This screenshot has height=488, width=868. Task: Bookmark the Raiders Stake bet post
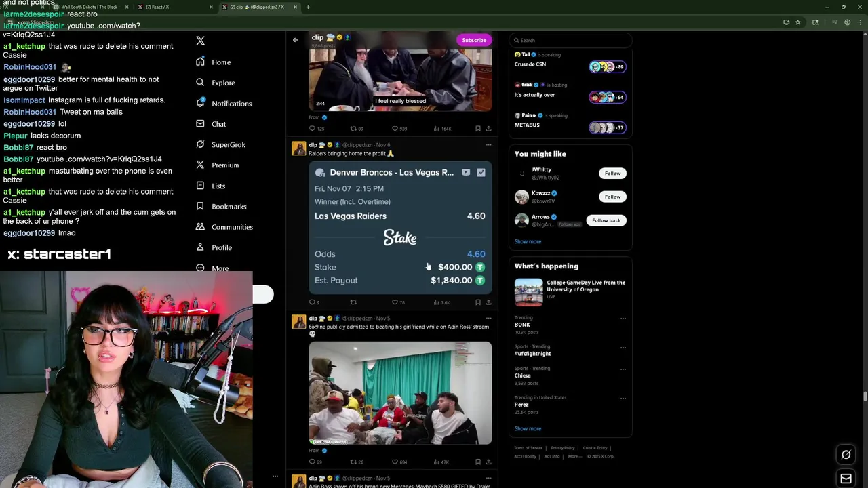[x=477, y=302]
